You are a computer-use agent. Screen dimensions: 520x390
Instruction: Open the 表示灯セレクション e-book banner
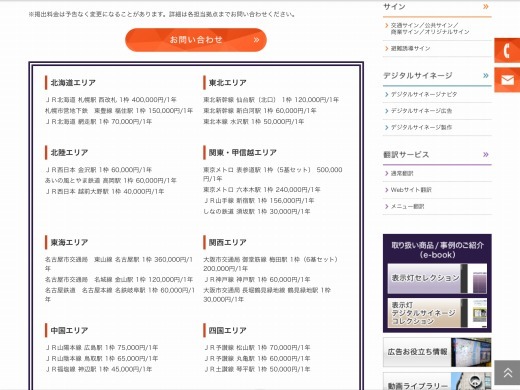pos(437,278)
